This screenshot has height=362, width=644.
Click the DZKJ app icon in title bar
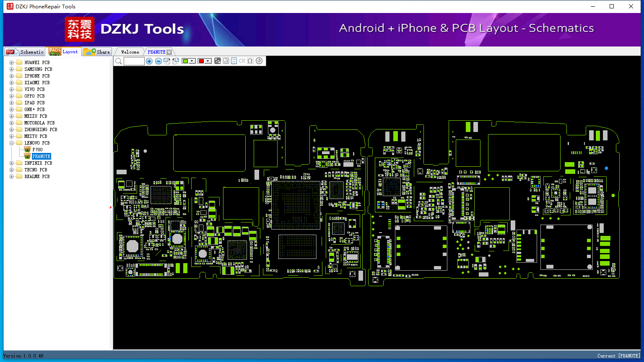pyautogui.click(x=10, y=6)
